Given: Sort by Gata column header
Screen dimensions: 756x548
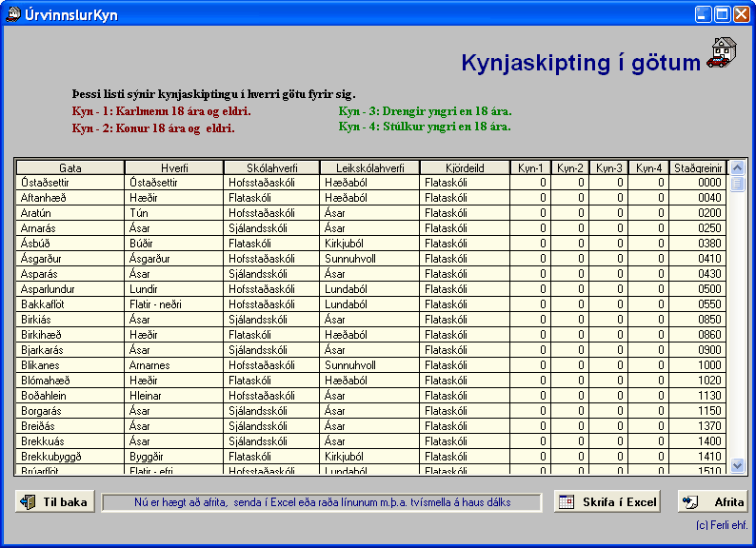Looking at the screenshot, I should tap(70, 167).
